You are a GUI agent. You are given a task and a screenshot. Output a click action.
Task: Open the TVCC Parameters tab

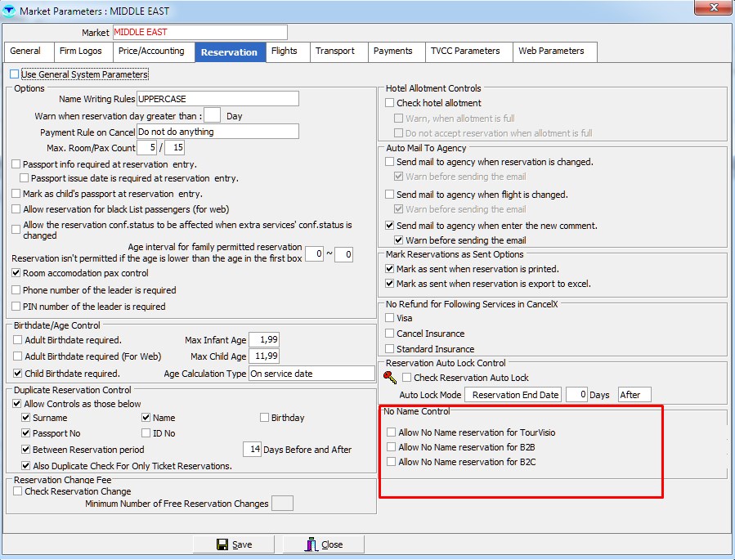click(x=464, y=52)
